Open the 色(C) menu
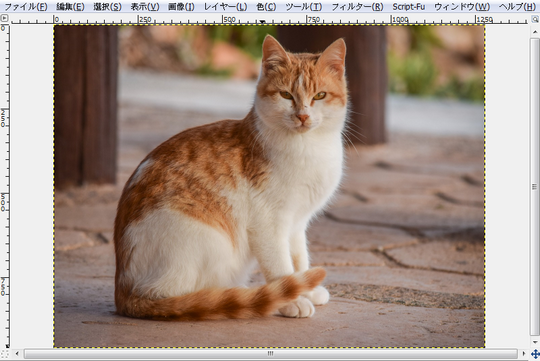The image size is (540, 361). [x=266, y=6]
